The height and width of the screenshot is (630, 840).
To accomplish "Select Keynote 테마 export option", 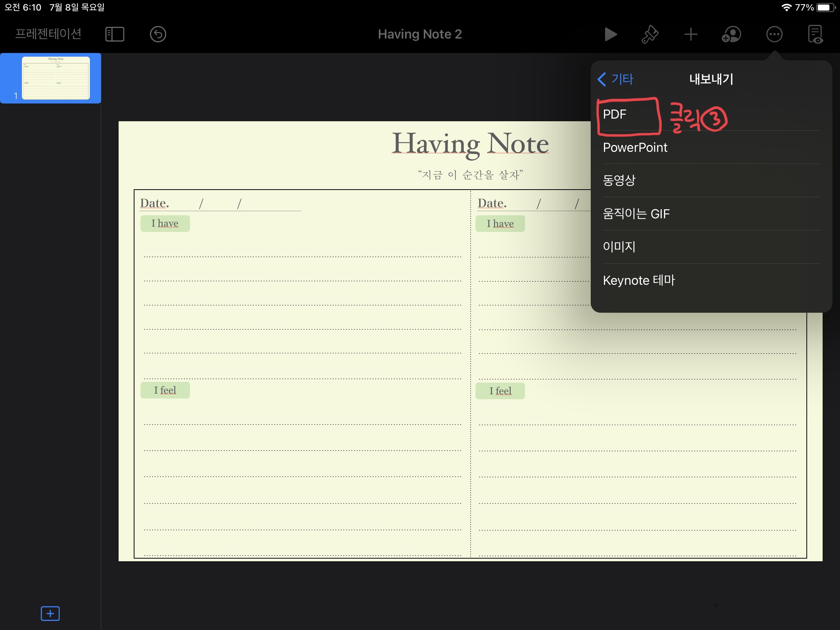I will click(x=639, y=280).
